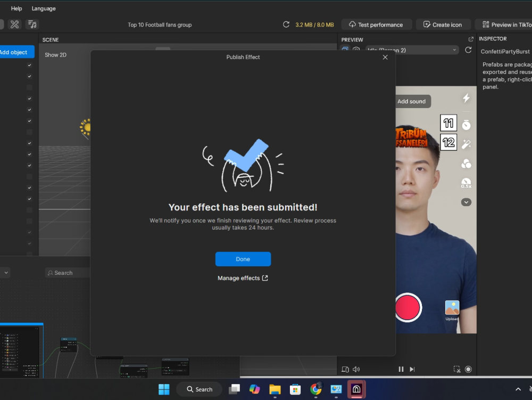Viewport: 532px width, 400px height.
Task: Expand the preview side menu chevron
Action: coord(466,202)
